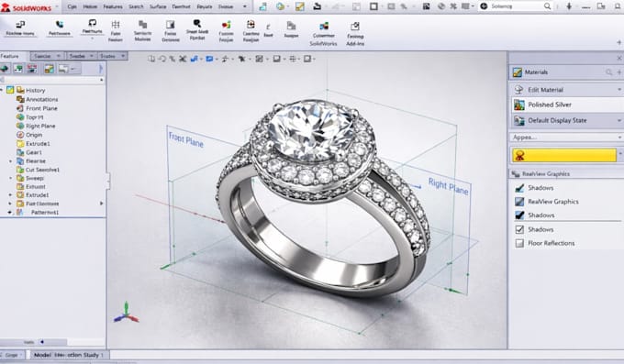Click the microphone icon in title bar
624x364 pixels.
(x=569, y=6)
